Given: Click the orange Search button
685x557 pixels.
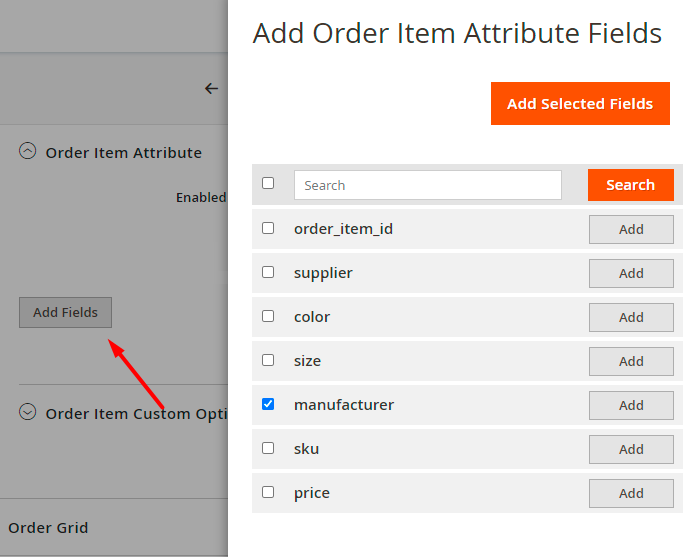Looking at the screenshot, I should click(x=630, y=185).
